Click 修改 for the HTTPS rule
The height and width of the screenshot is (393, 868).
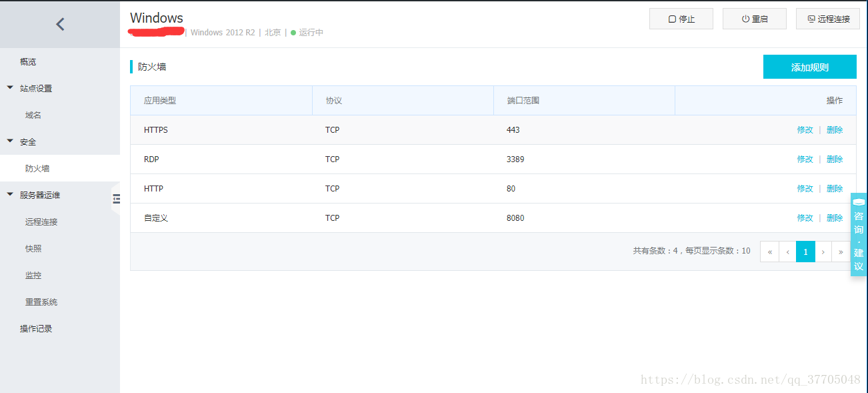click(x=805, y=130)
